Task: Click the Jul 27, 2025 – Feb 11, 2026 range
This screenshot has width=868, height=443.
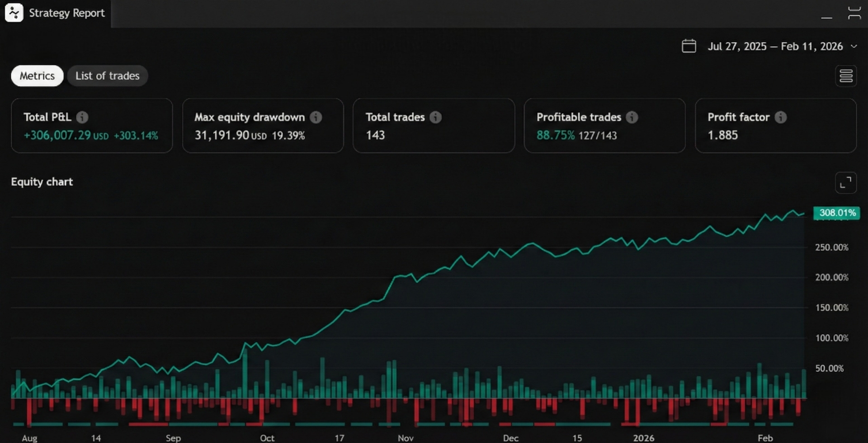Action: (x=775, y=47)
